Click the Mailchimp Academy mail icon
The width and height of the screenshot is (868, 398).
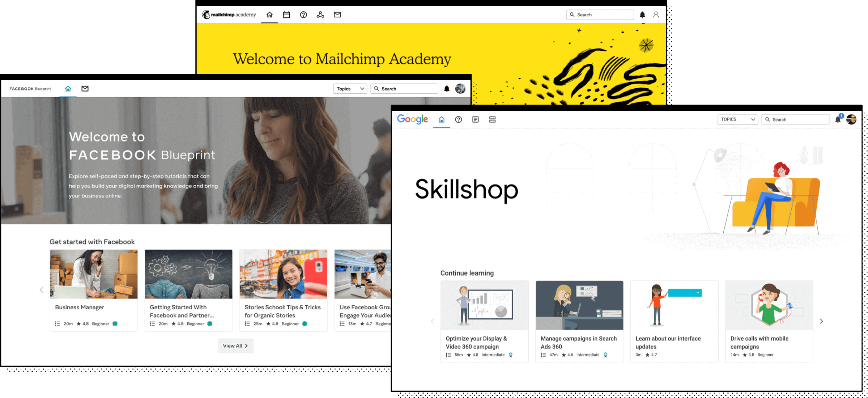(337, 15)
